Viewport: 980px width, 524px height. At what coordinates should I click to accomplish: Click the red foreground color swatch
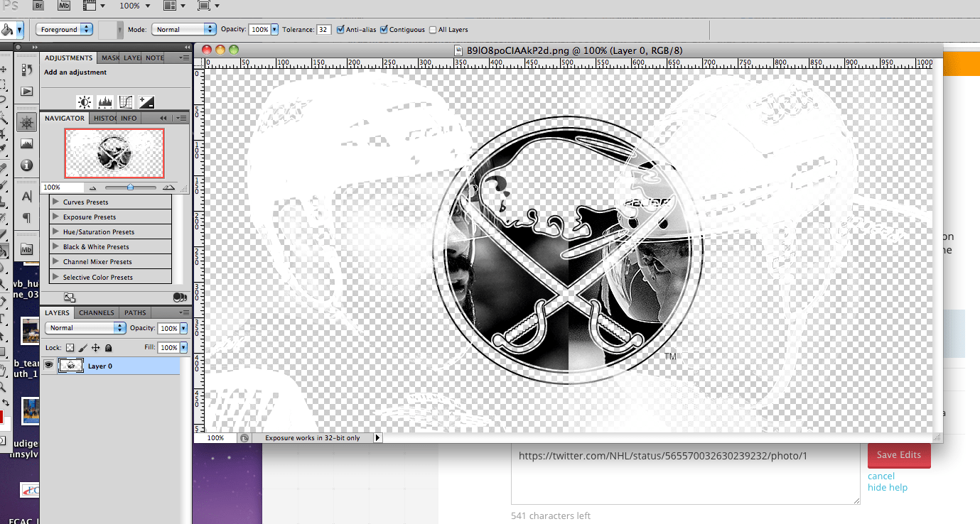[x=1, y=417]
